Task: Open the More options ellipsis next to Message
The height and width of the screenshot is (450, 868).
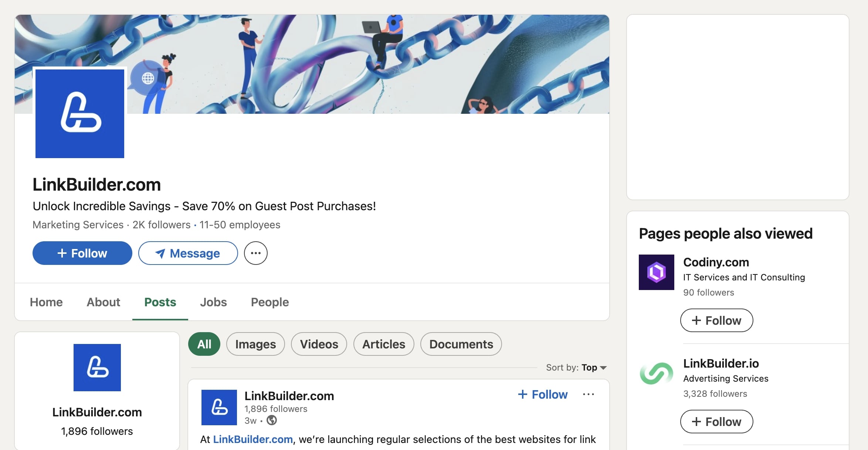Action: (255, 253)
